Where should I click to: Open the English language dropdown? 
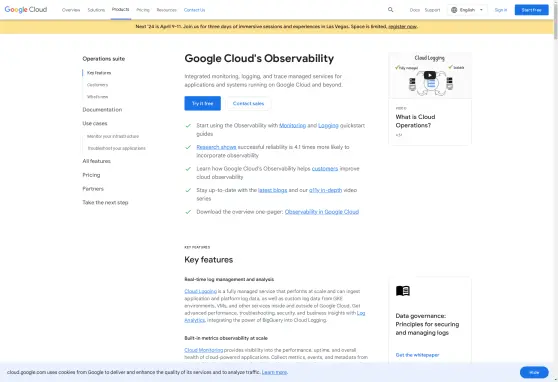pos(467,10)
